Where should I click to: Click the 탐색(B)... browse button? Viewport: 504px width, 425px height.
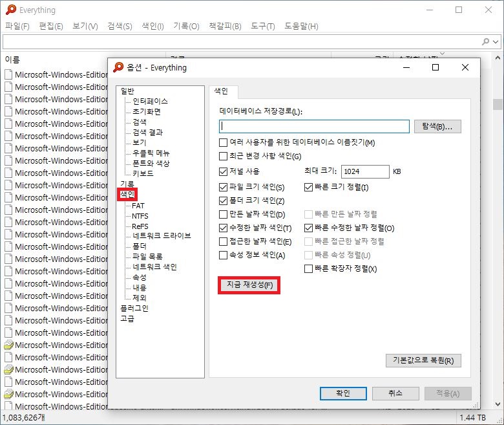click(x=437, y=126)
